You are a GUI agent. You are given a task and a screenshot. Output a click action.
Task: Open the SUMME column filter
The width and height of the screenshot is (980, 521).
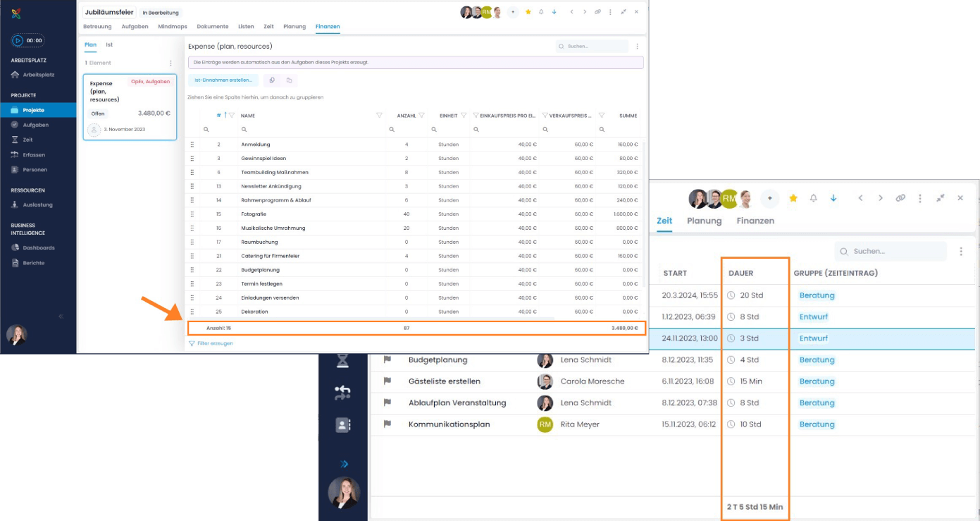pos(602,116)
